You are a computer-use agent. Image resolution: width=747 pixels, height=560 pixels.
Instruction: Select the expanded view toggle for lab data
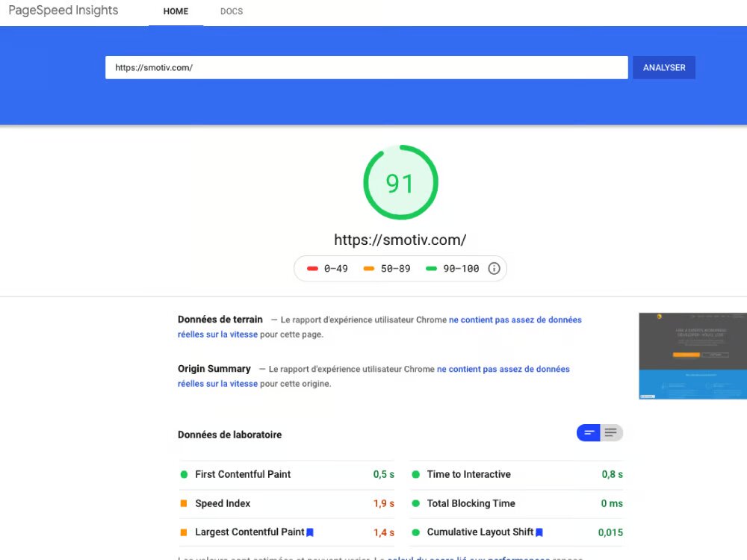(x=611, y=433)
